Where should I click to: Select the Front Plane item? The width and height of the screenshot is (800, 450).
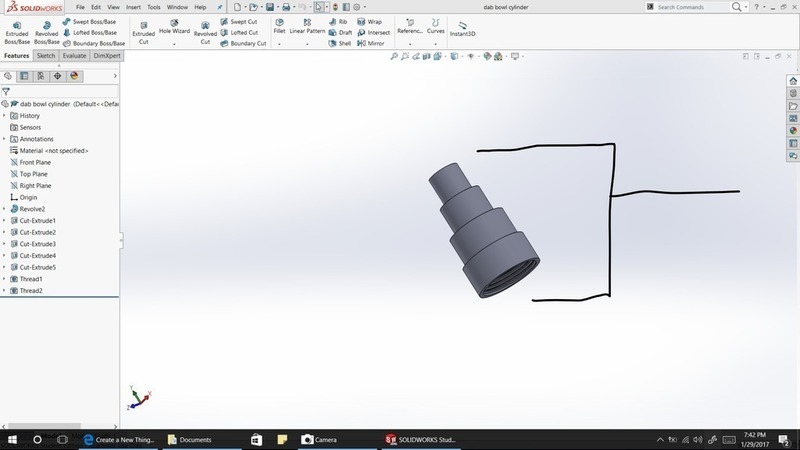point(30,162)
